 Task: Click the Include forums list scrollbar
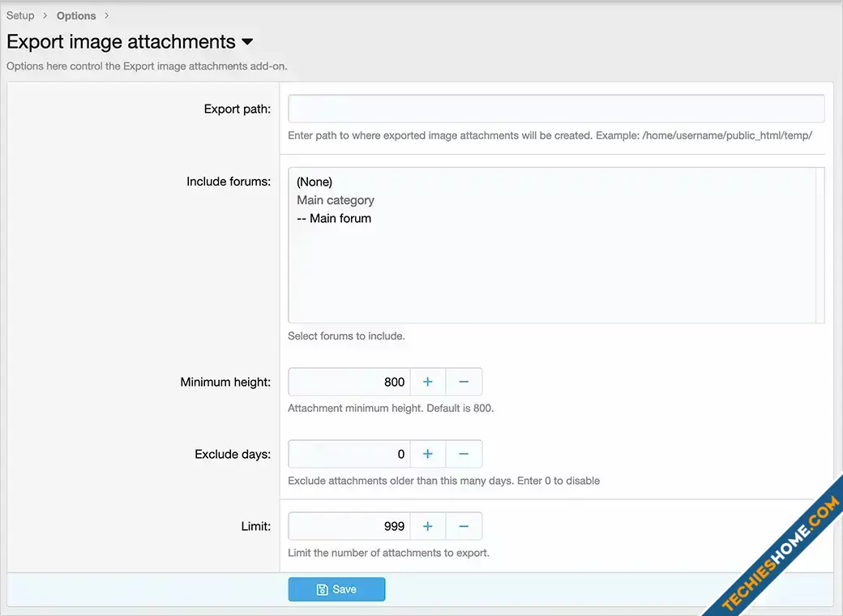820,245
